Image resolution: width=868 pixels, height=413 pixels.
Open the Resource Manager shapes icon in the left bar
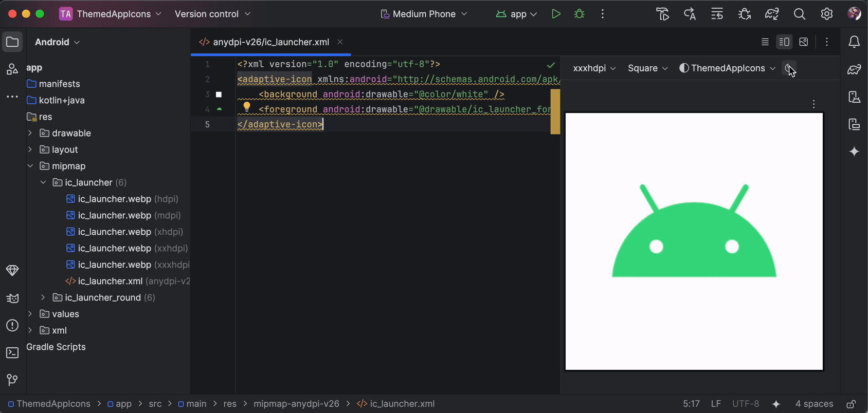12,69
